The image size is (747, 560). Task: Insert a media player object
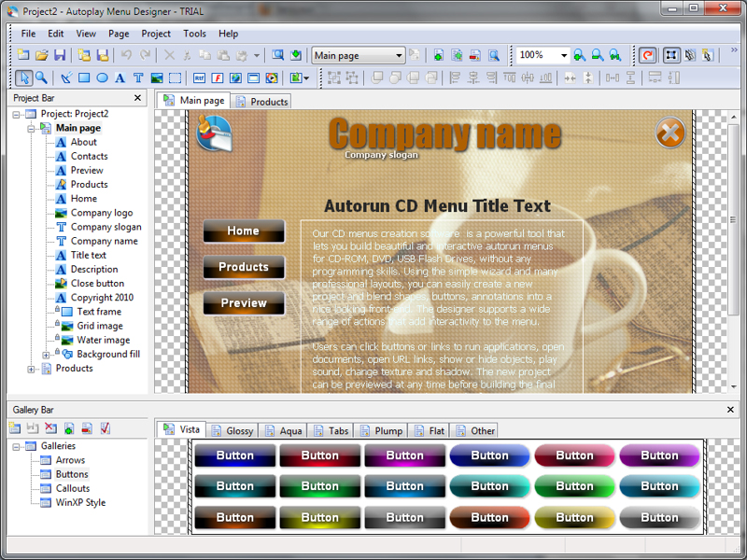[x=272, y=77]
